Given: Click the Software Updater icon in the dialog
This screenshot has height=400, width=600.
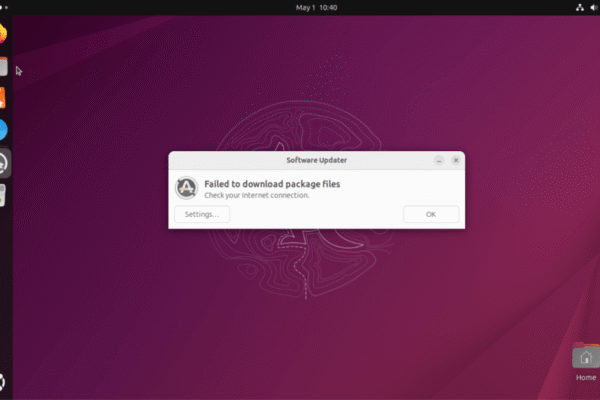Looking at the screenshot, I should (x=186, y=188).
